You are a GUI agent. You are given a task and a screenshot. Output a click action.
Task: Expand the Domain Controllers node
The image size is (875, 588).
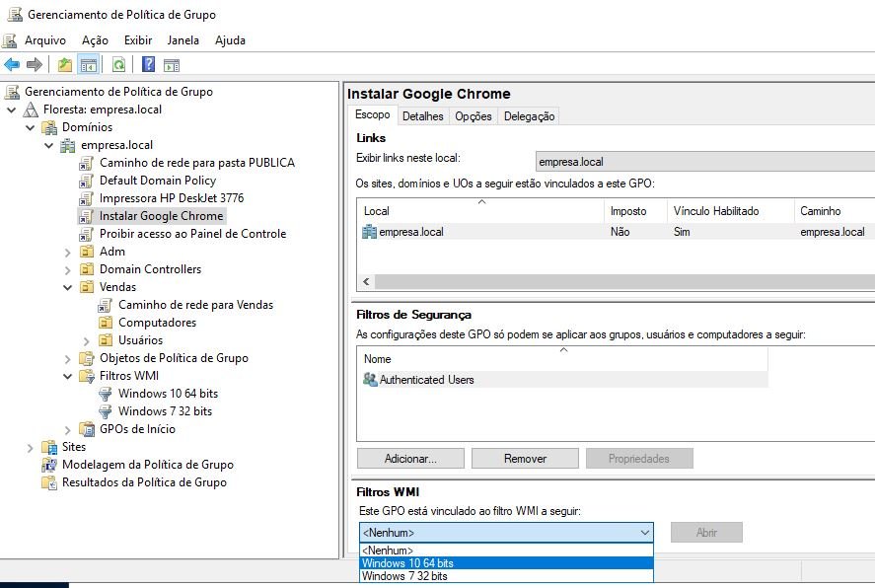[67, 270]
